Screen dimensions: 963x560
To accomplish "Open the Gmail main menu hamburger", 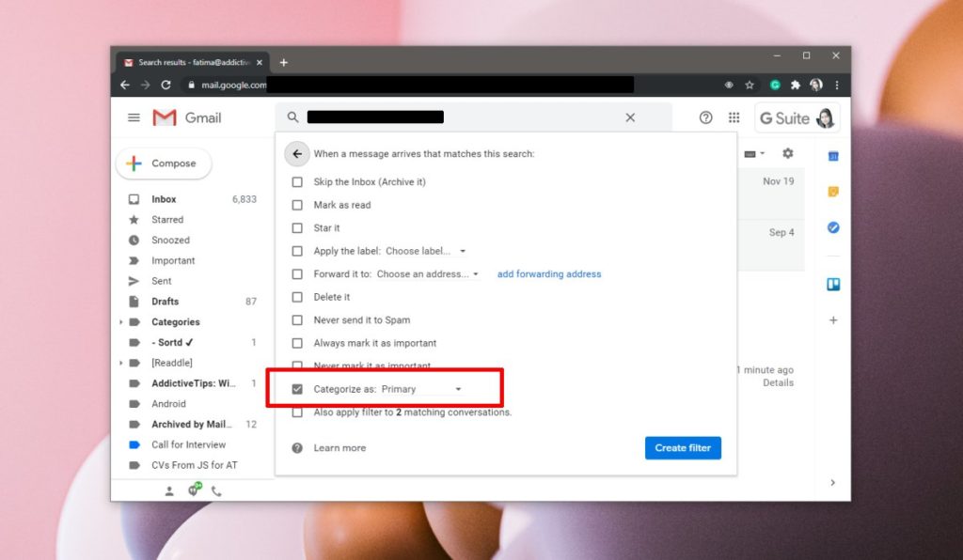I will pos(133,117).
